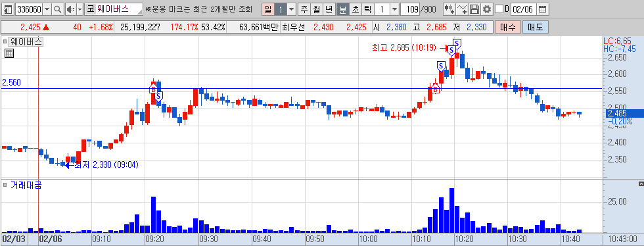Toggle the D checkbox beside date

(499, 9)
